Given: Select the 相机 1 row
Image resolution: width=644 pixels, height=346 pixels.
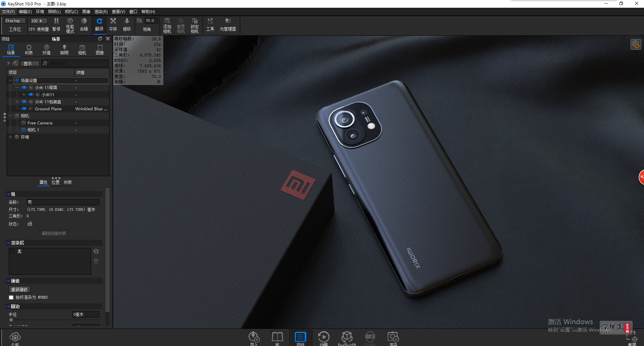Looking at the screenshot, I should 58,130.
